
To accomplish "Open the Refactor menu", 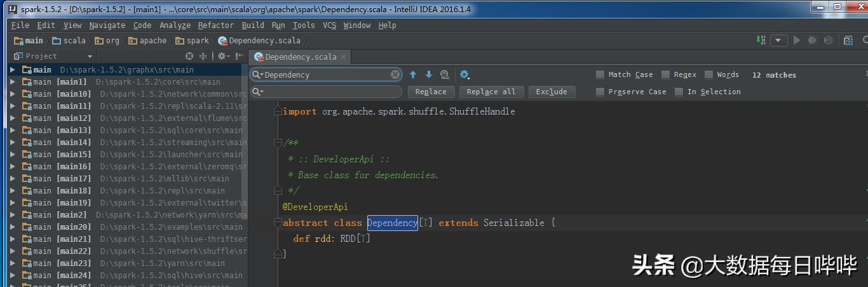I will coord(216,25).
